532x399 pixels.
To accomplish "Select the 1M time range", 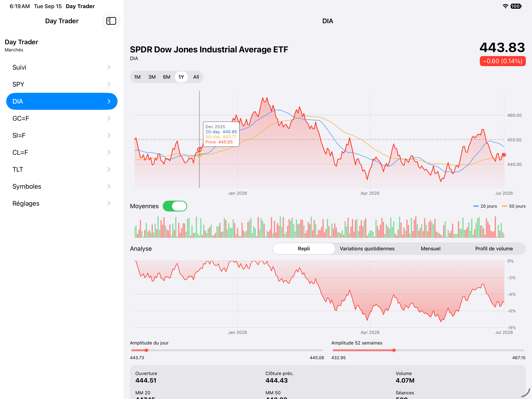I will pyautogui.click(x=137, y=77).
